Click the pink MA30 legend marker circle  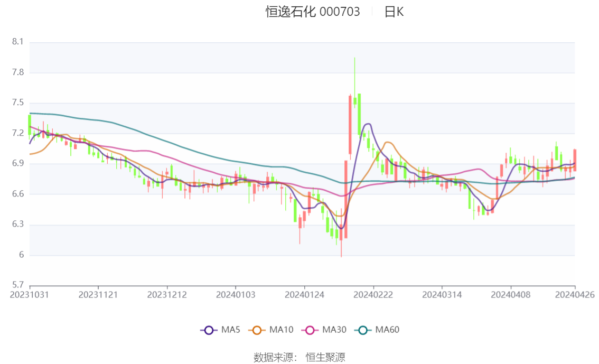(x=310, y=330)
